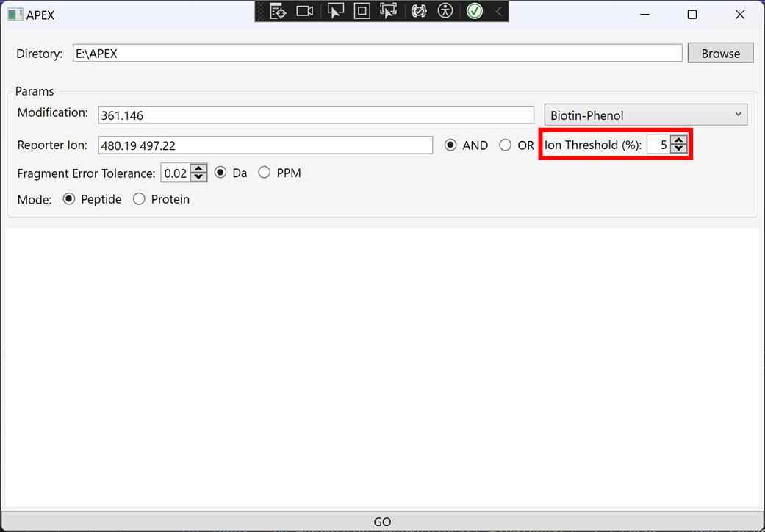The height and width of the screenshot is (532, 765).
Task: Click the green checkmark status icon
Action: [475, 11]
